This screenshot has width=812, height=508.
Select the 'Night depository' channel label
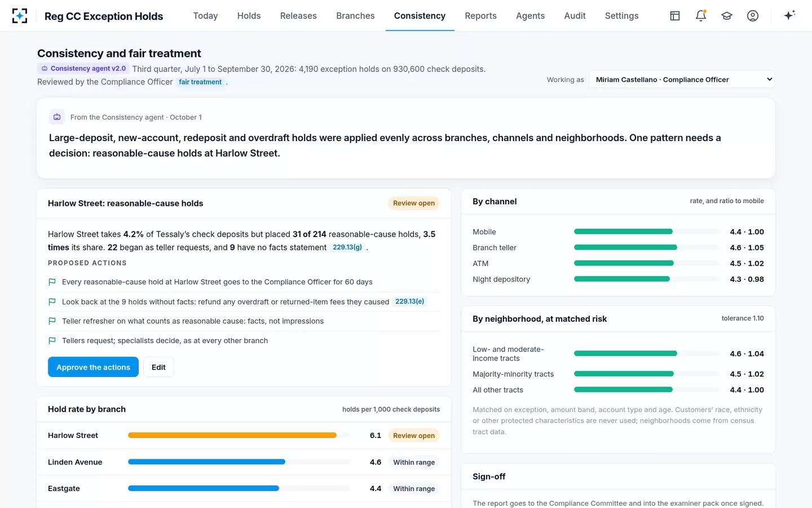[x=501, y=279]
